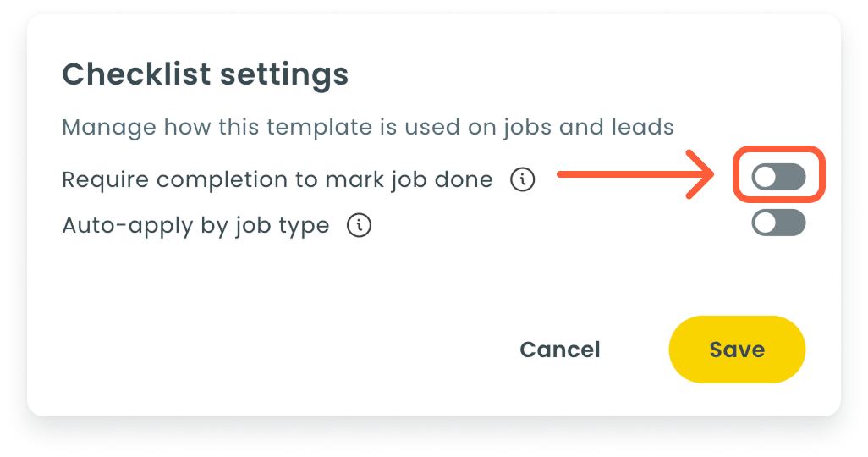Open help info for the auto-apply setting
Screen dimensions: 868x457
pos(360,226)
